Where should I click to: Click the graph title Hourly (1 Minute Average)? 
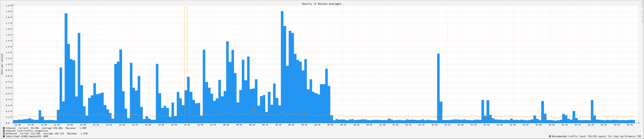point(322,4)
